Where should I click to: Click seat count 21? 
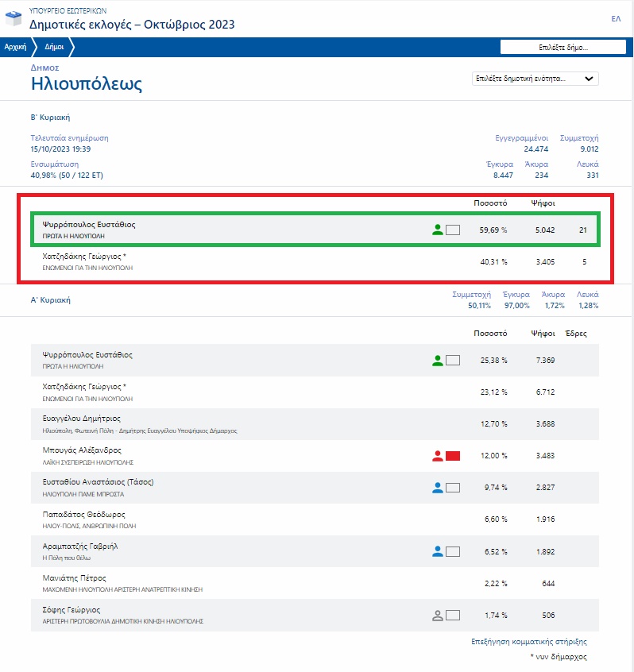[583, 230]
